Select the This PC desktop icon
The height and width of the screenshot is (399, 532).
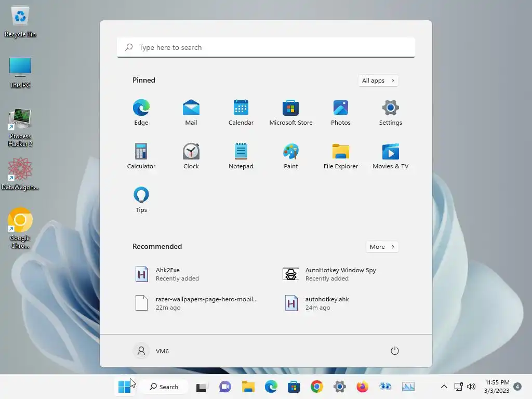coord(20,73)
